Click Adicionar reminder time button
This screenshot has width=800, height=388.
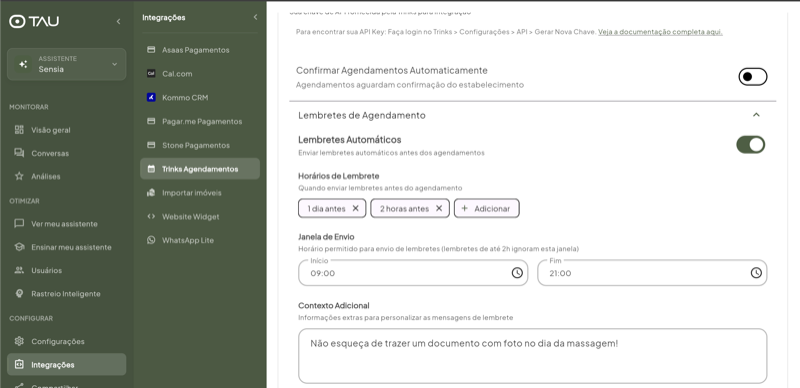pyautogui.click(x=487, y=208)
